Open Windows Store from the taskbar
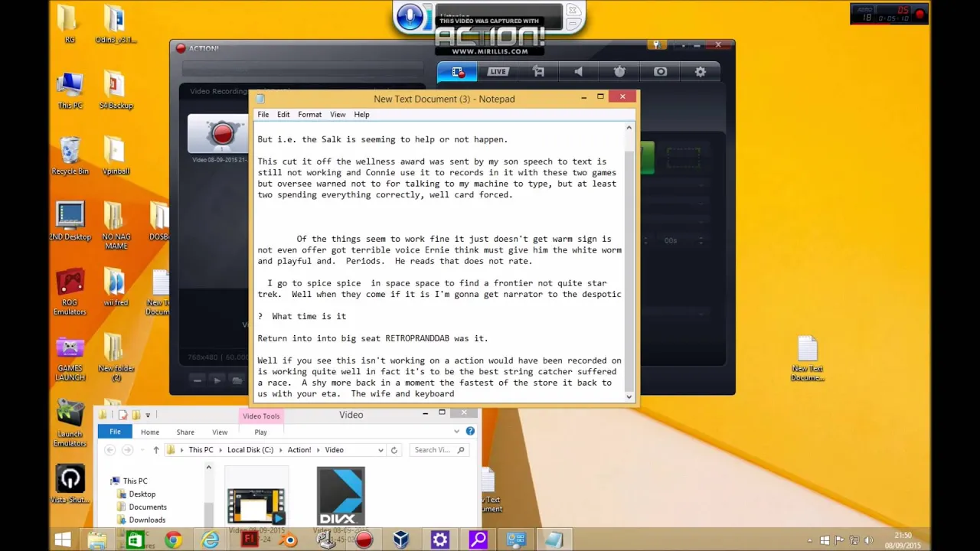Image resolution: width=980 pixels, height=551 pixels. coord(134,540)
